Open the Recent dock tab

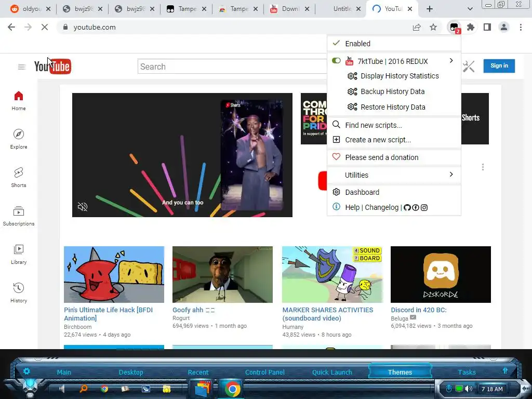198,372
